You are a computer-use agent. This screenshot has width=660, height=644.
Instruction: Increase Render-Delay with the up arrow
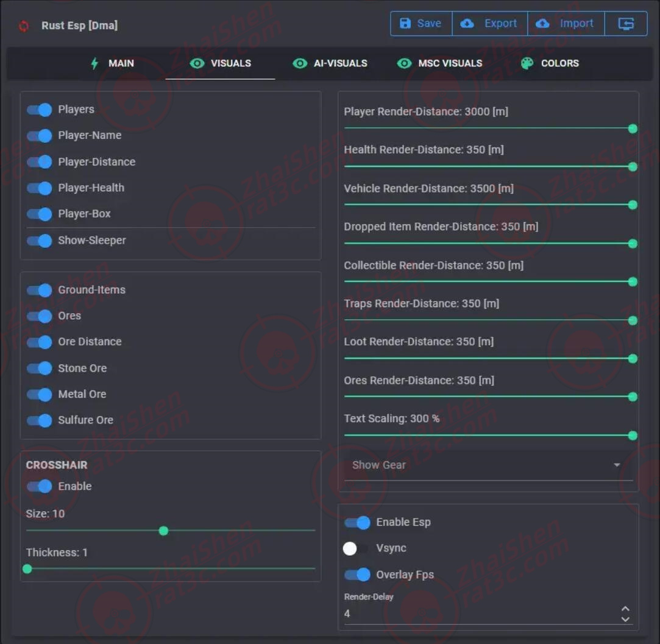coord(625,609)
